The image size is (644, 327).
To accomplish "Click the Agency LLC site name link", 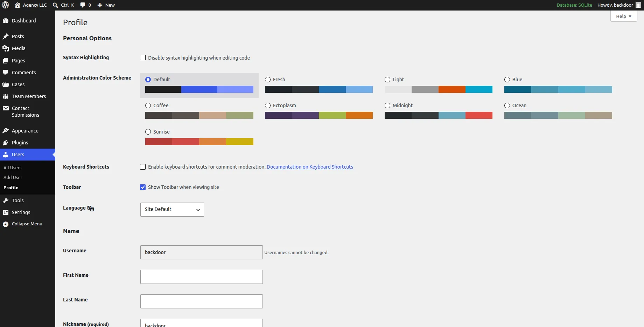I will tap(35, 5).
